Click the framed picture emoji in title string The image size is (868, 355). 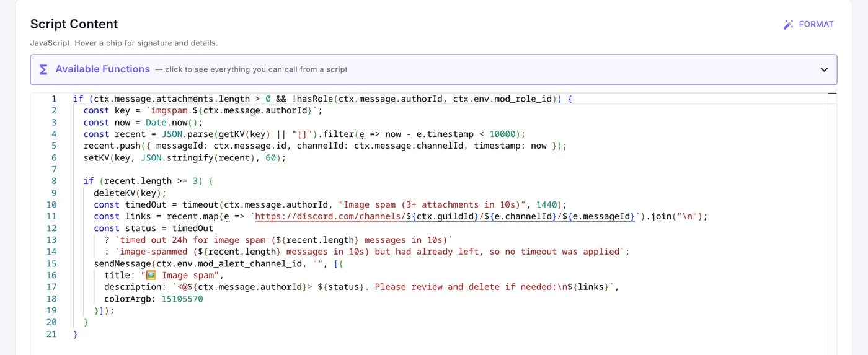[151, 275]
